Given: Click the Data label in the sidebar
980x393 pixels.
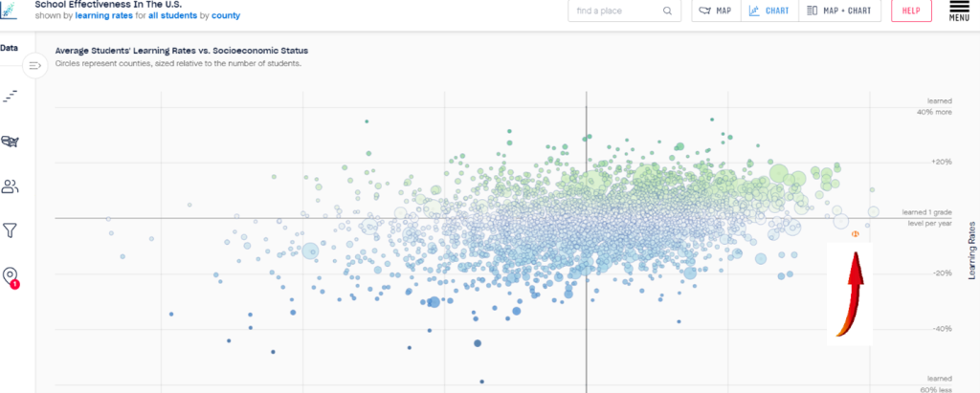Looking at the screenshot, I should [10, 47].
